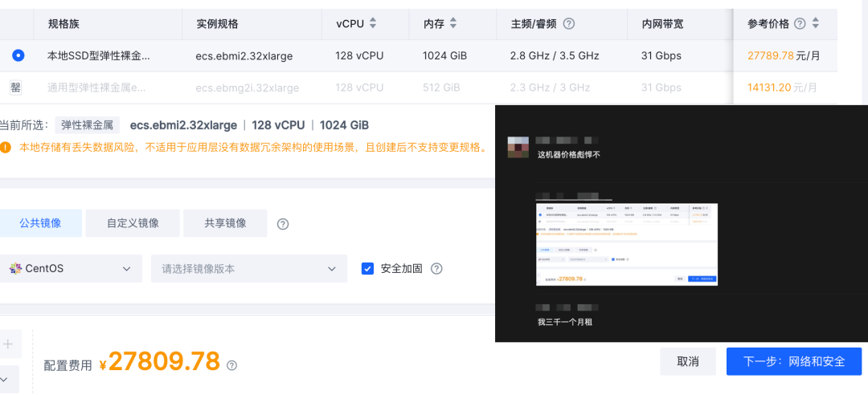Image resolution: width=868 pixels, height=395 pixels.
Task: Sort instances by 参考价格 sort arrows
Action: 817,24
